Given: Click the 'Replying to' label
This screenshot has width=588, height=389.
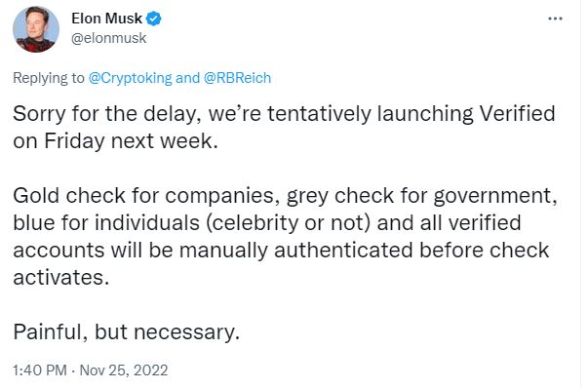Looking at the screenshot, I should pyautogui.click(x=49, y=78).
